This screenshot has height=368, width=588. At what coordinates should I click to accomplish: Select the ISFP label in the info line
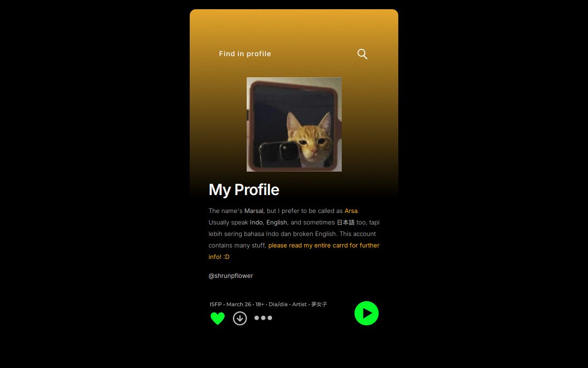[x=215, y=304]
